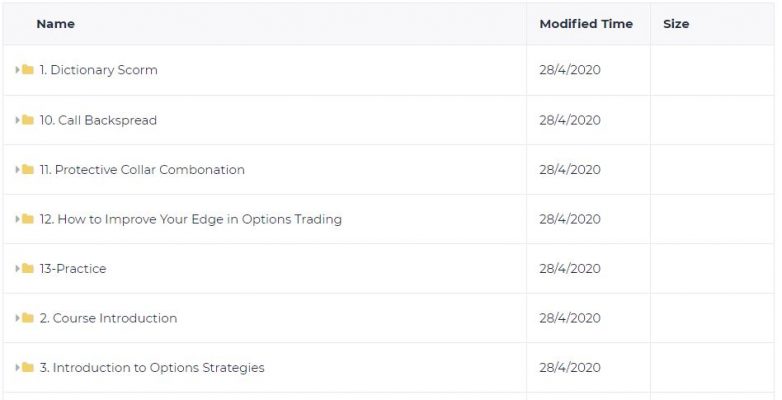
Task: Click the 1. Dictionary Scorm folder icon
Action: [x=28, y=70]
